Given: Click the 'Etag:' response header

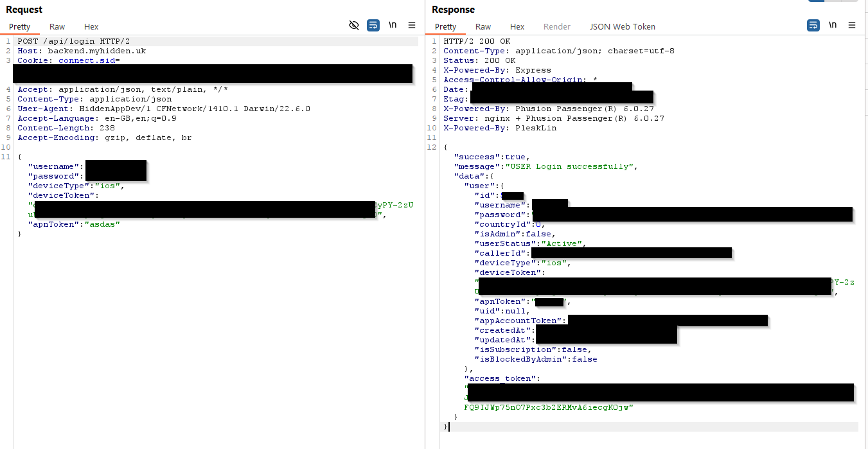Looking at the screenshot, I should click(456, 99).
